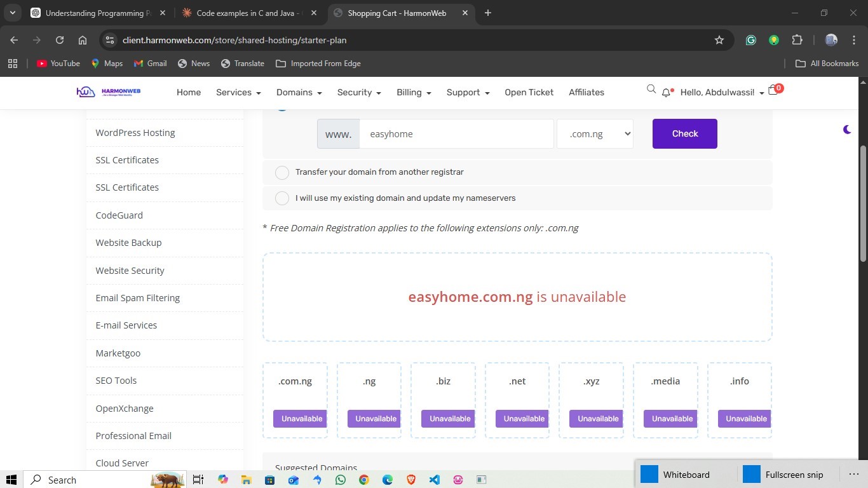The width and height of the screenshot is (868, 488).
Task: Expand the Security menu
Action: pyautogui.click(x=359, y=92)
